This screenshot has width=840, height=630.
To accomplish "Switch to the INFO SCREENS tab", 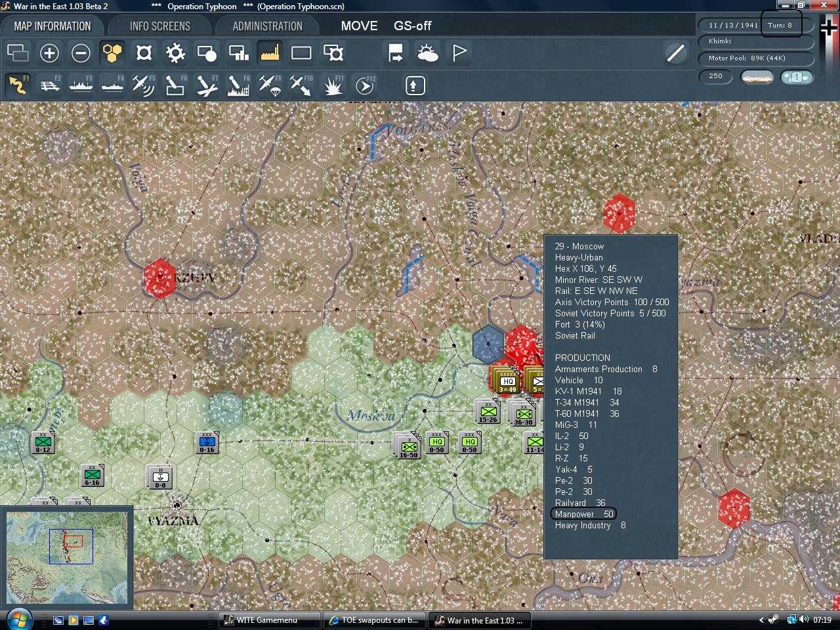I will point(159,26).
